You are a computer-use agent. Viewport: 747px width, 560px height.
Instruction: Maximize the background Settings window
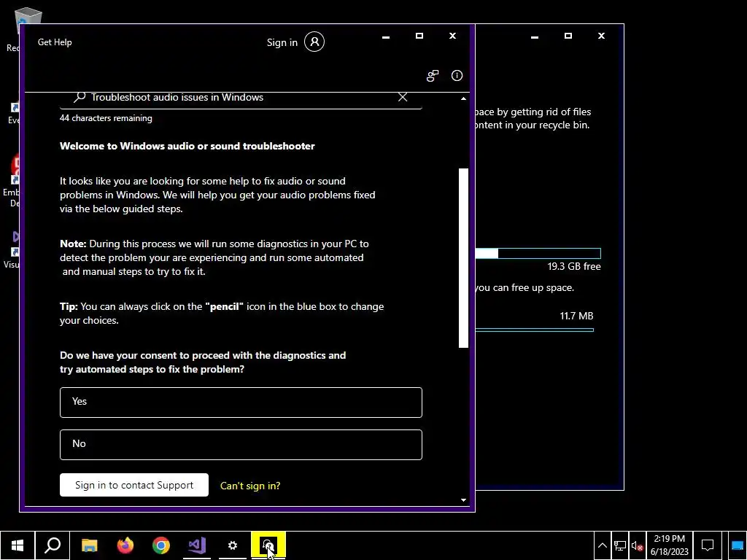point(568,36)
